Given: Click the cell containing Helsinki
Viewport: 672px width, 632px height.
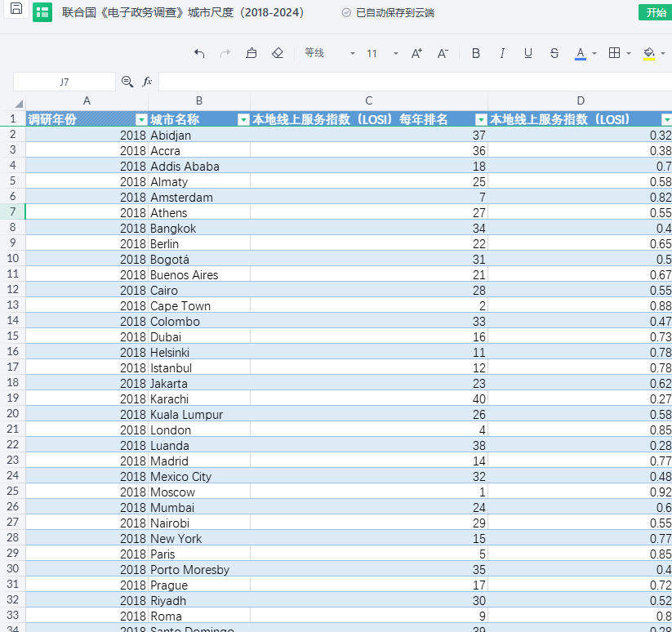Looking at the screenshot, I should point(199,352).
